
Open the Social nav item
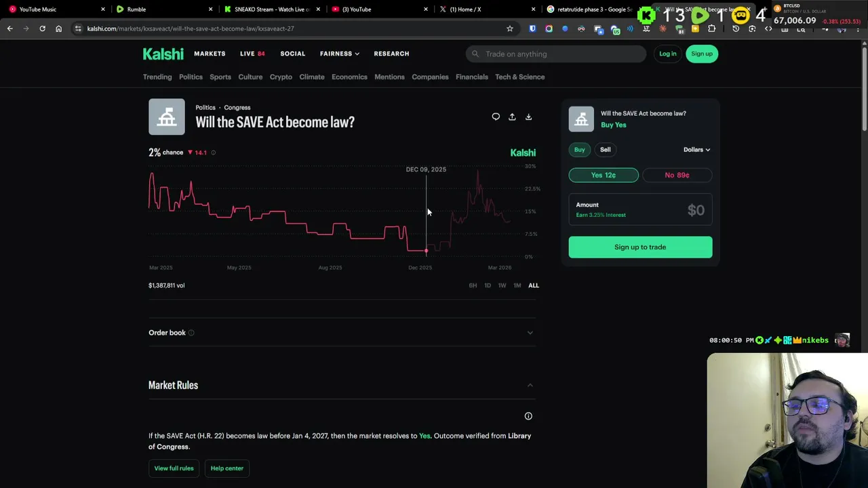coord(293,54)
